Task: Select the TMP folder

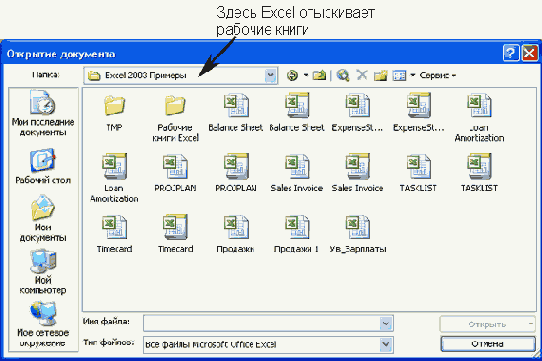Action: point(114,113)
